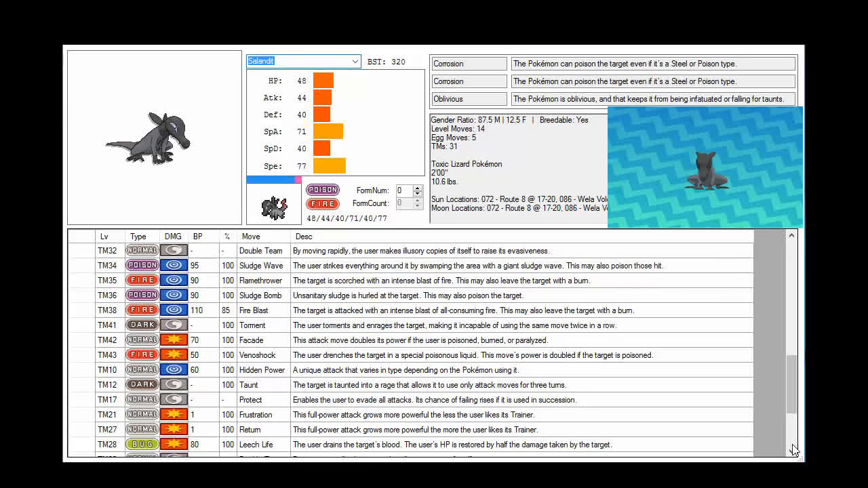
Task: Sort moves by the DMG column header
Action: [173, 237]
